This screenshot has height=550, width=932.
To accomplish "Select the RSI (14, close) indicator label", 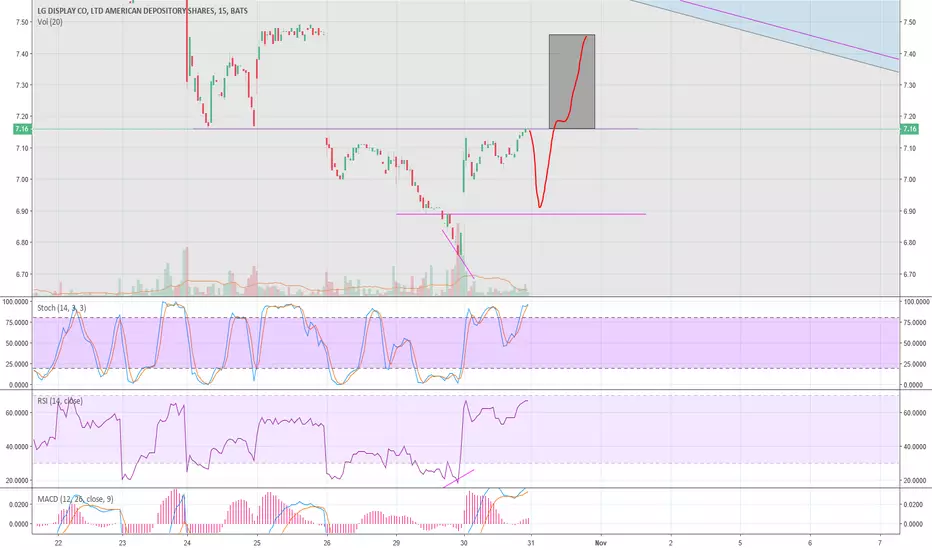I will pyautogui.click(x=59, y=401).
